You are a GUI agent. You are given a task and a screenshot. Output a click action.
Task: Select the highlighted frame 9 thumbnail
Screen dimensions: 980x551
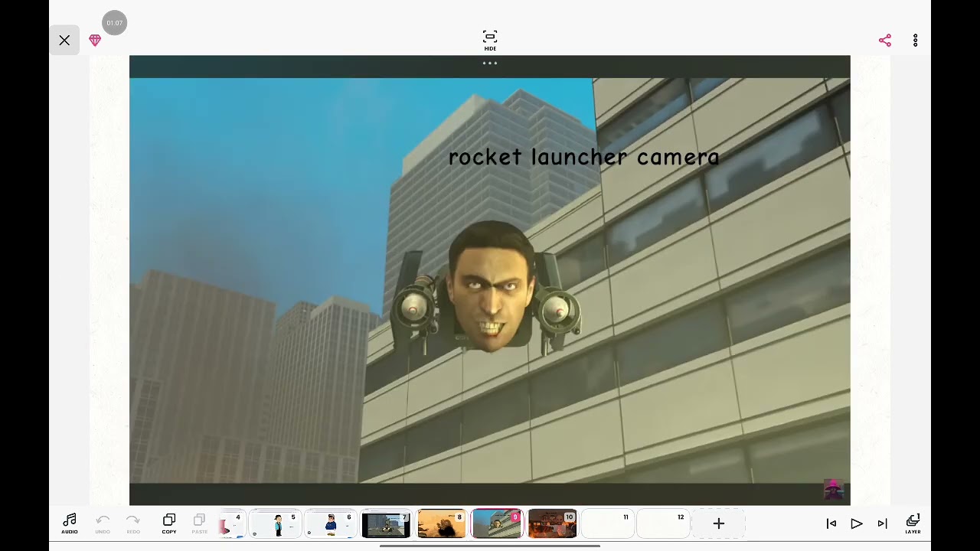click(x=497, y=524)
